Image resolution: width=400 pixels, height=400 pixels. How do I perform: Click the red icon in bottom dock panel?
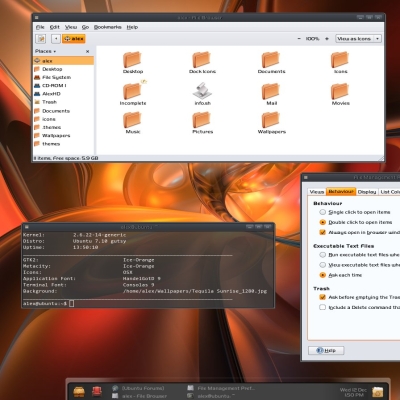click(x=97, y=391)
